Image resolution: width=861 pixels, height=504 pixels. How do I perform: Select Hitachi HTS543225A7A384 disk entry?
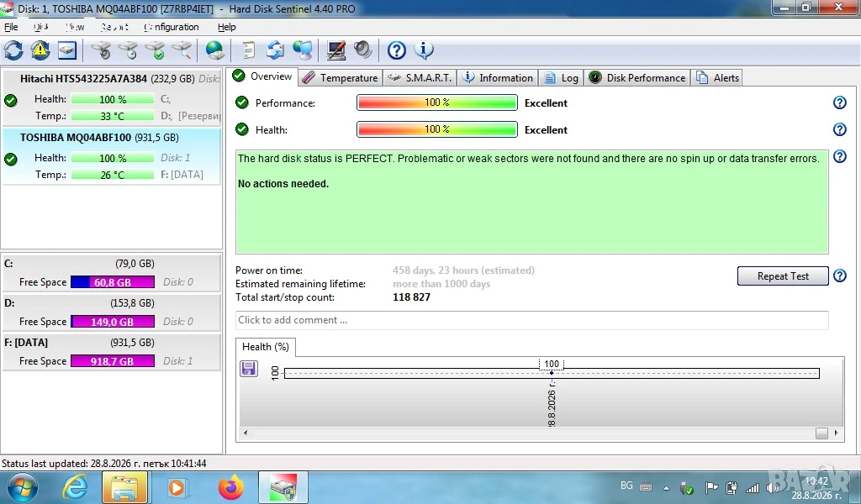112,97
